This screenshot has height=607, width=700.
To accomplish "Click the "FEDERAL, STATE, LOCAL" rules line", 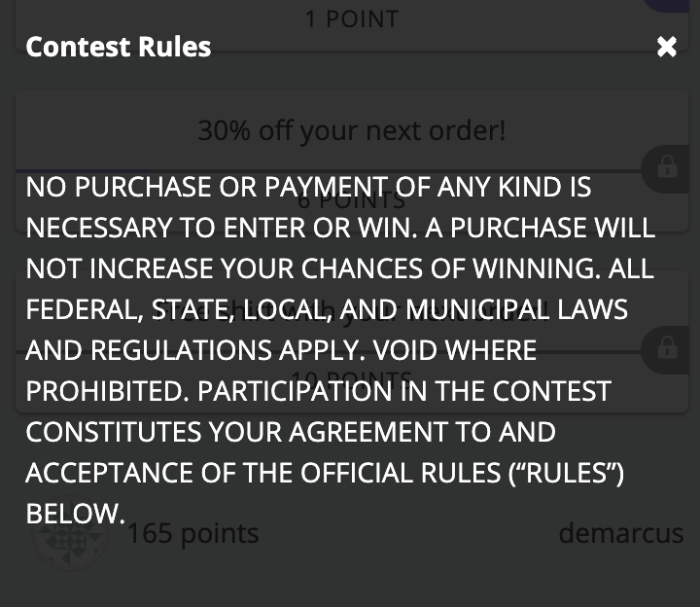I will pyautogui.click(x=326, y=309).
